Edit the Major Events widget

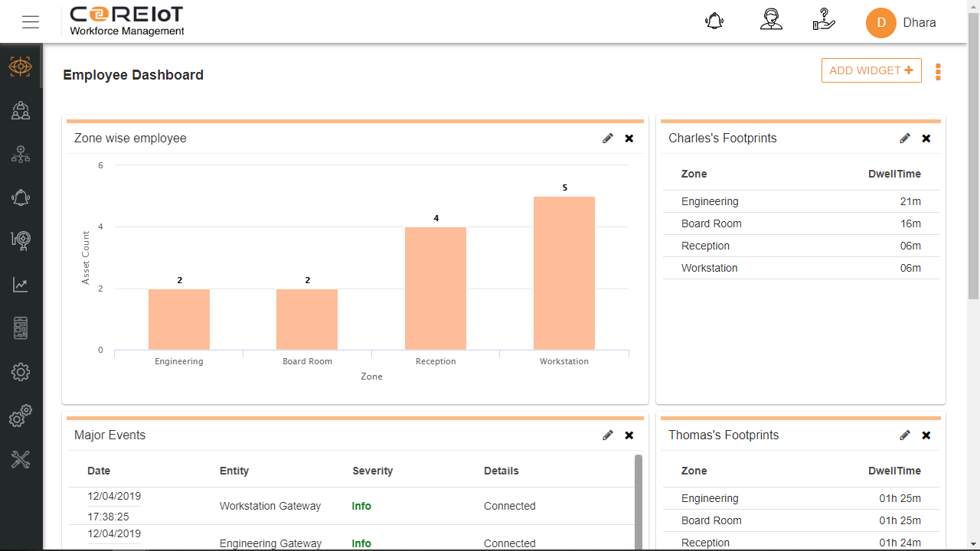[608, 435]
